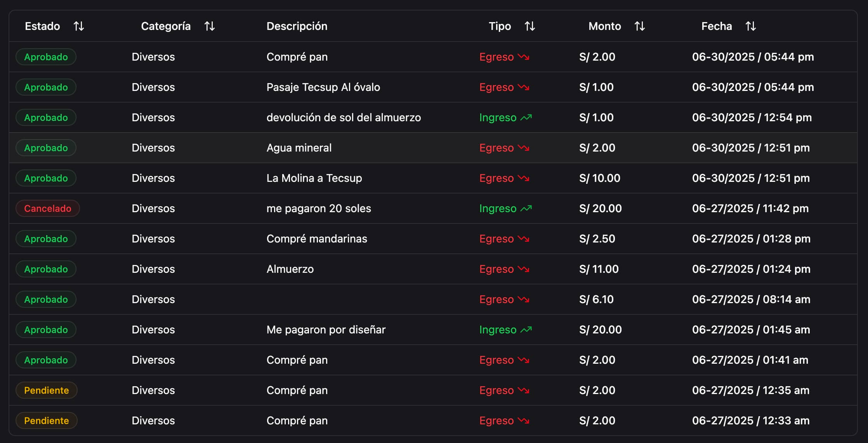This screenshot has height=443, width=868.
Task: Click the S/ 6.10 amount cell
Action: point(596,299)
